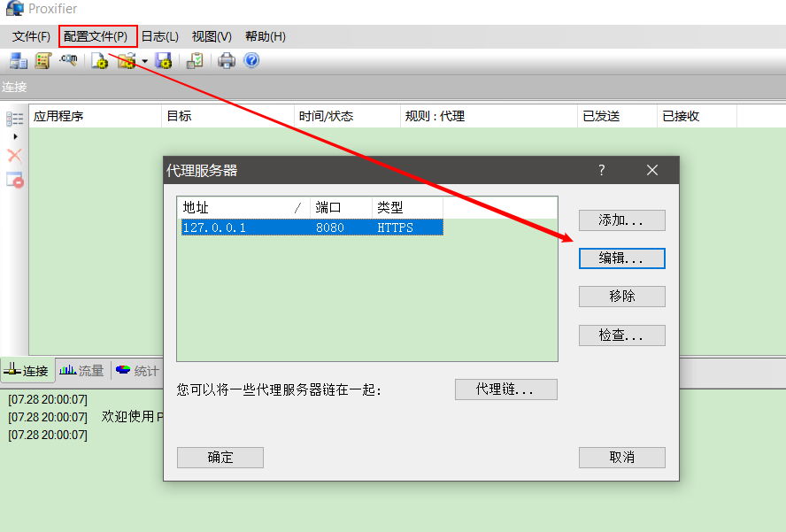The height and width of the screenshot is (532, 786).
Task: Click the New Profile toolbar icon
Action: click(100, 61)
